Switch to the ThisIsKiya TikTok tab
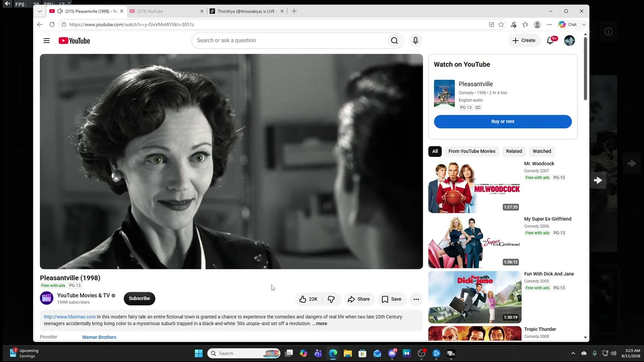 [x=247, y=11]
